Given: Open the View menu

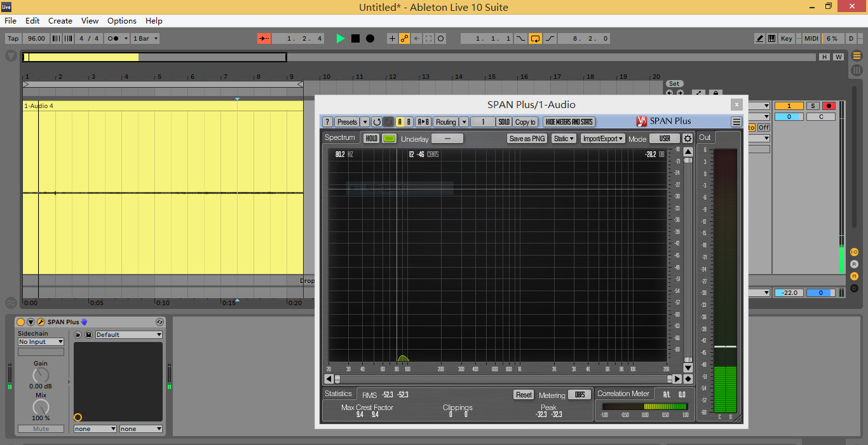Looking at the screenshot, I should coord(90,21).
